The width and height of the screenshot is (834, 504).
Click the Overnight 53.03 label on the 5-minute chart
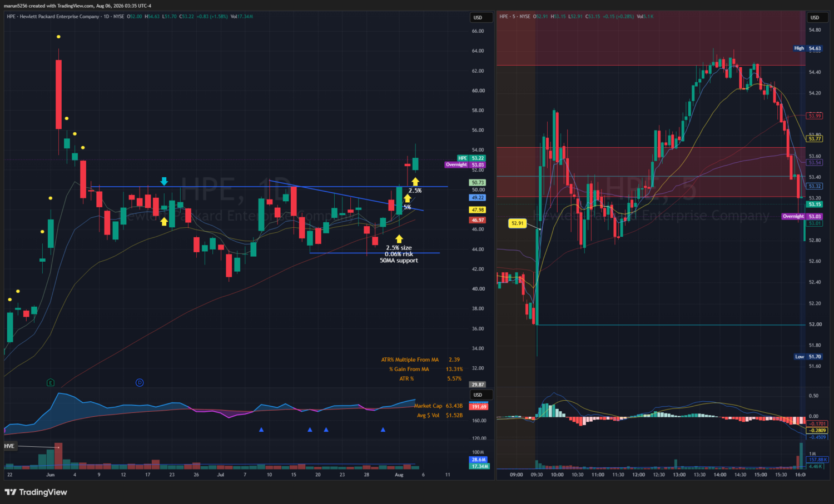[x=802, y=217]
